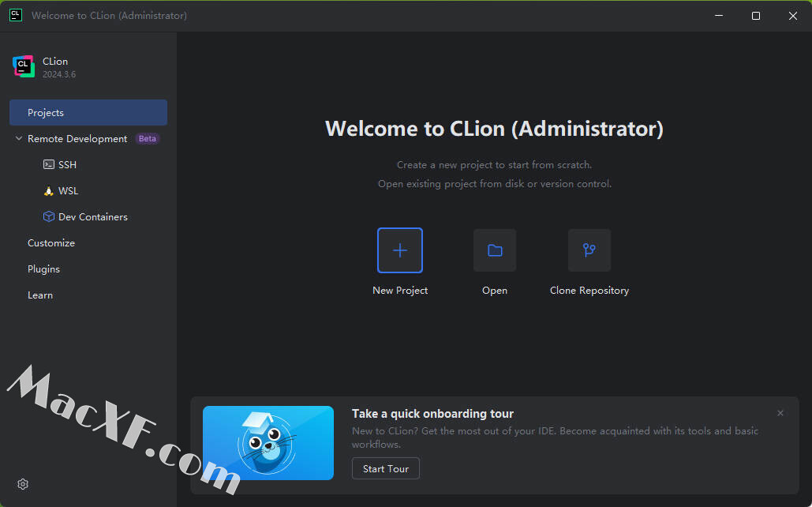
Task: Click the SSH terminal icon
Action: pyautogui.click(x=49, y=164)
